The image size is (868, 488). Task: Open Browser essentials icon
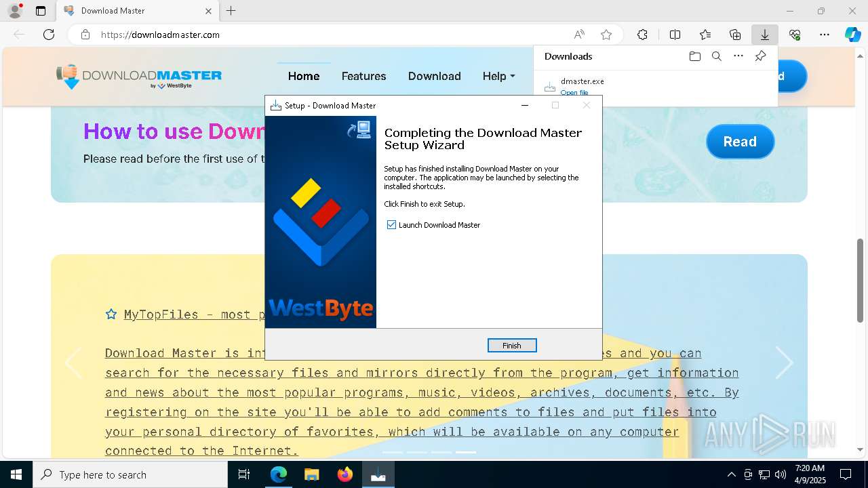pos(795,35)
